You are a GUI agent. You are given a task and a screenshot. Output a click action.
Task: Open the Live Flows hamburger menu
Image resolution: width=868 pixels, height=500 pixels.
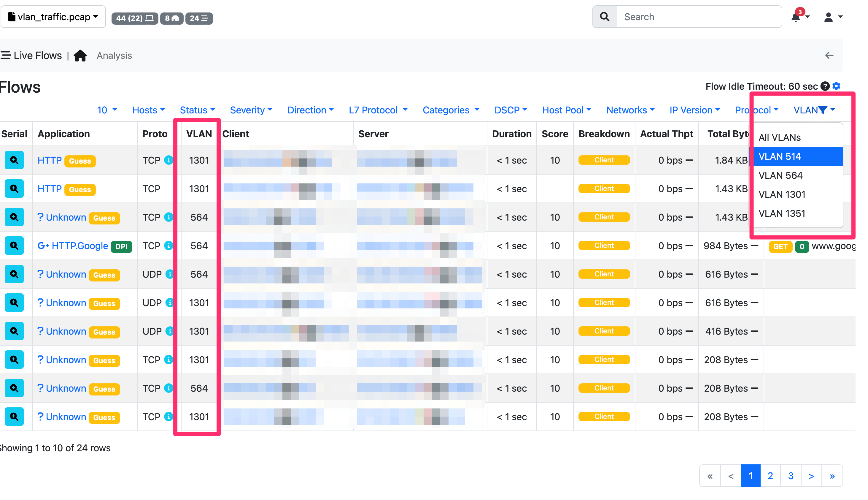click(x=6, y=55)
